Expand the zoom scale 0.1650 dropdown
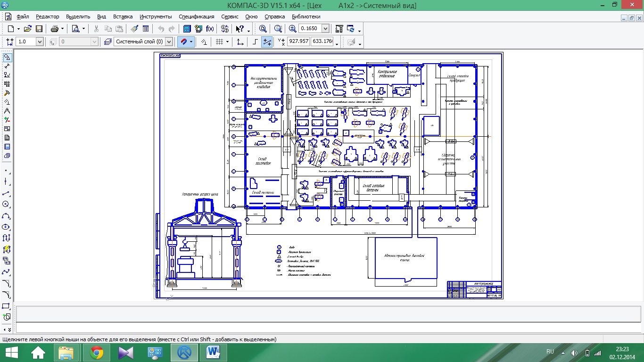The image size is (644, 362). coord(325,29)
